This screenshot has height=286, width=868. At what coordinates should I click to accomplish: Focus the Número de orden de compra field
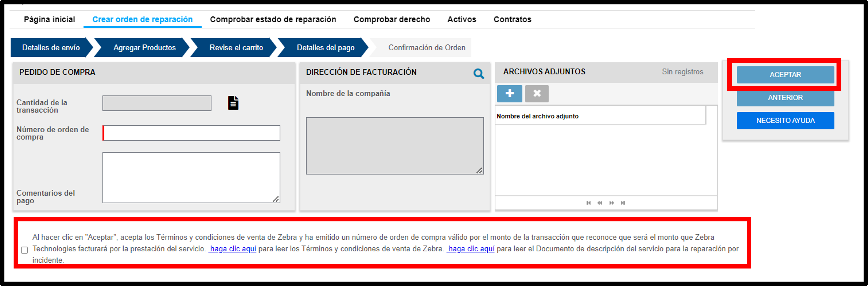tap(191, 133)
